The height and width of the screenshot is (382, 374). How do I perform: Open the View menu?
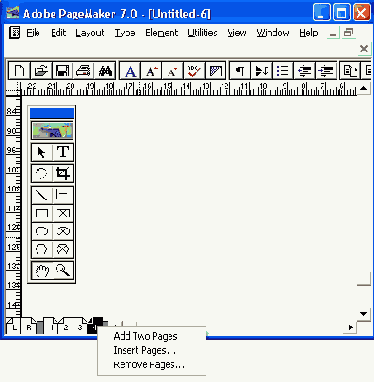point(237,33)
